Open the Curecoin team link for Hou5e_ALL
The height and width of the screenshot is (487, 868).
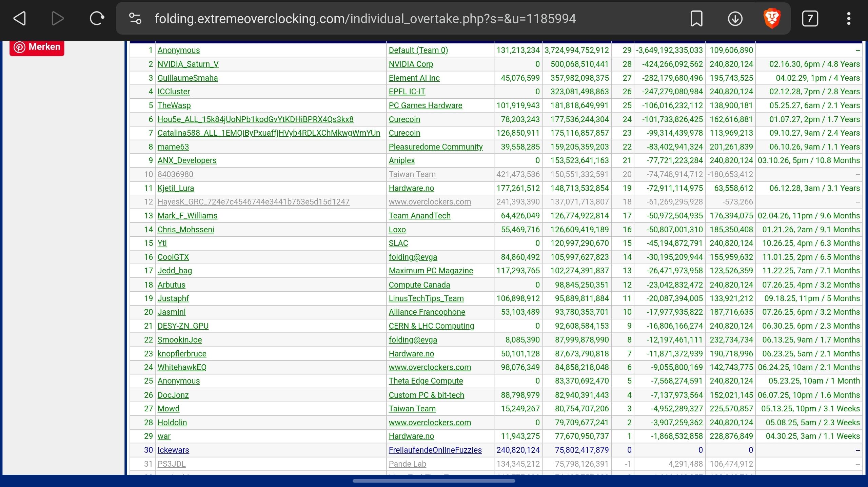coord(404,119)
